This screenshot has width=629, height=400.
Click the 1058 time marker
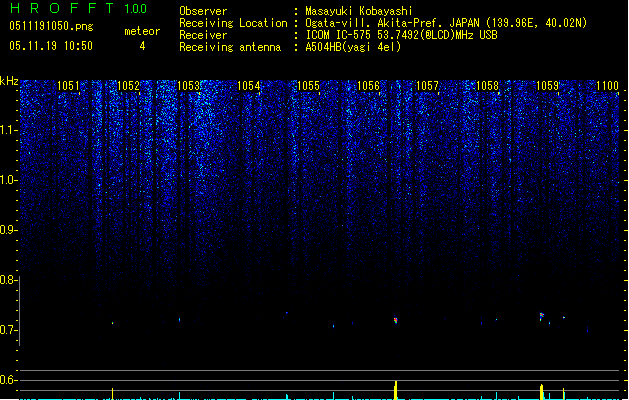pos(487,86)
